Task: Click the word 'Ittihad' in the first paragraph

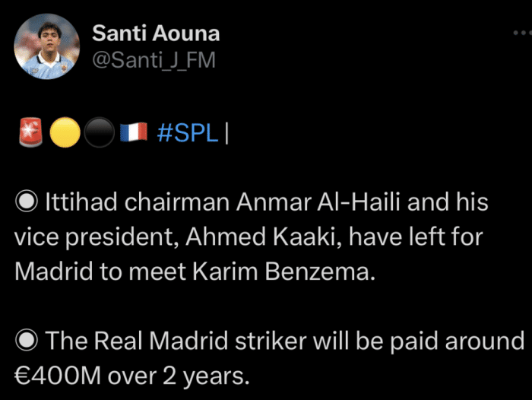Action: click(x=73, y=204)
